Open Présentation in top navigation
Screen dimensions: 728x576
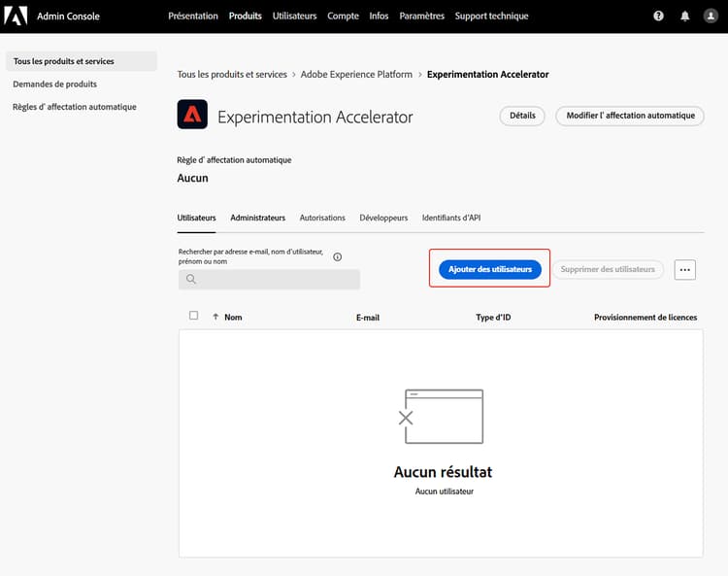193,16
